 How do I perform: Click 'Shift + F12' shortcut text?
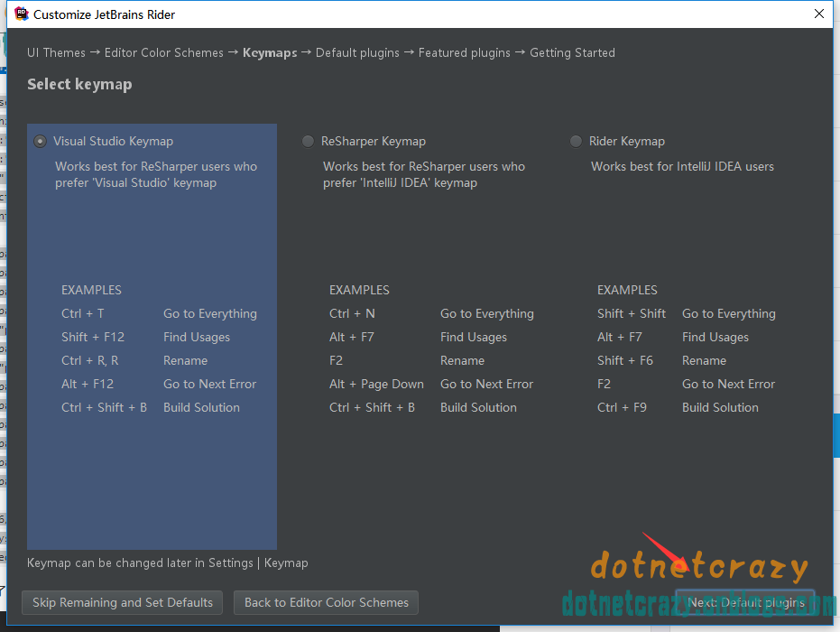point(93,337)
